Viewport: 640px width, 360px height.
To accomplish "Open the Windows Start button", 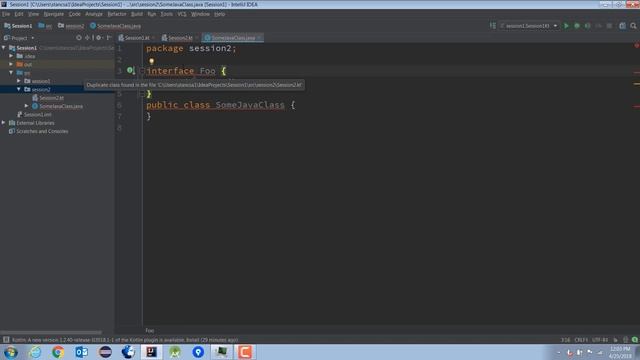I will pos(10,352).
